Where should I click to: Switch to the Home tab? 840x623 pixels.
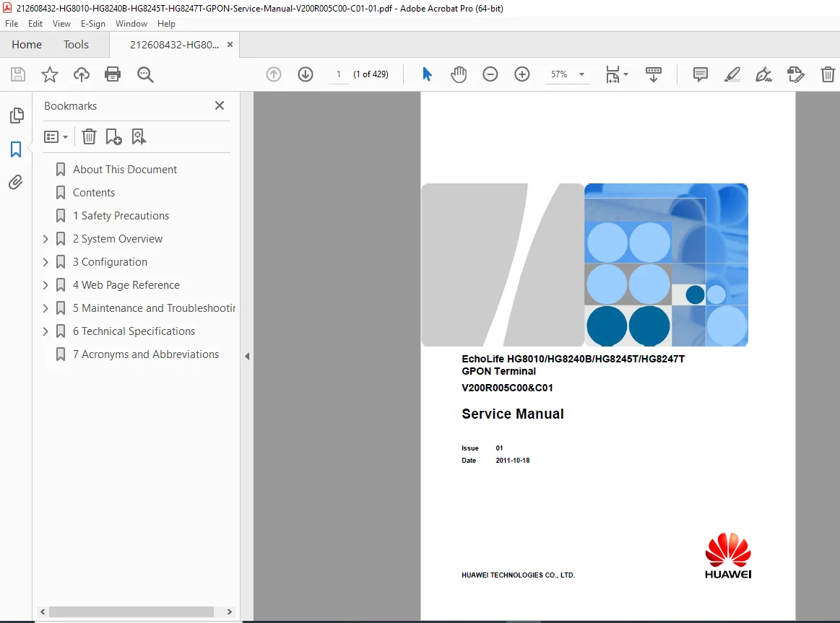click(x=27, y=45)
